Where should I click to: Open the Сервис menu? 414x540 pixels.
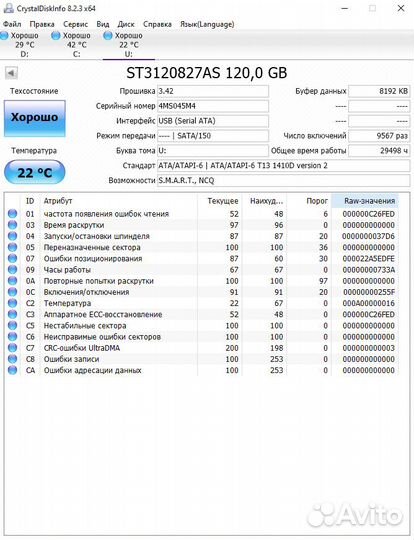pos(75,24)
